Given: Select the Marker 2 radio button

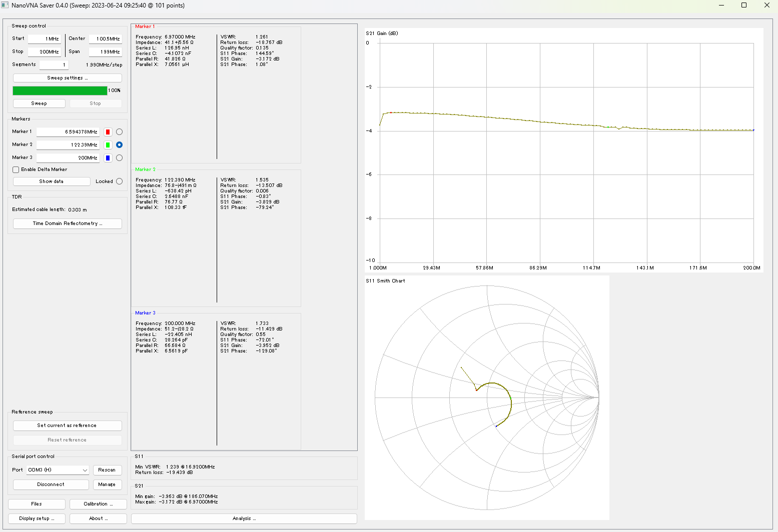Looking at the screenshot, I should (x=119, y=145).
